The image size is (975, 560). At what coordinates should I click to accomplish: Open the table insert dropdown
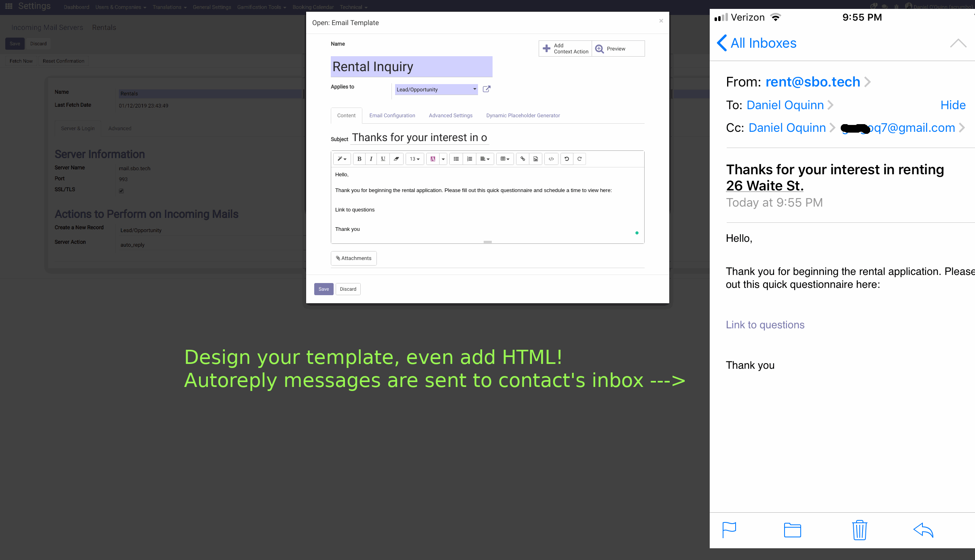505,159
